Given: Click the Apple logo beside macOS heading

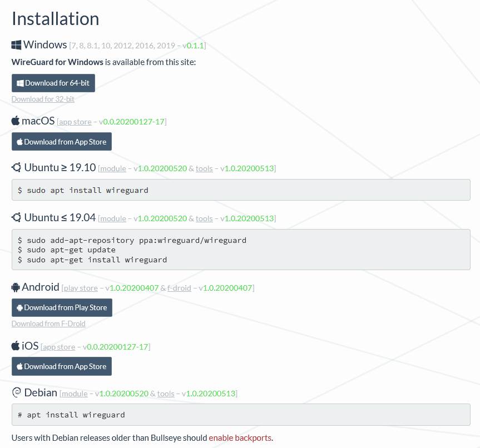Looking at the screenshot, I should pos(16,121).
